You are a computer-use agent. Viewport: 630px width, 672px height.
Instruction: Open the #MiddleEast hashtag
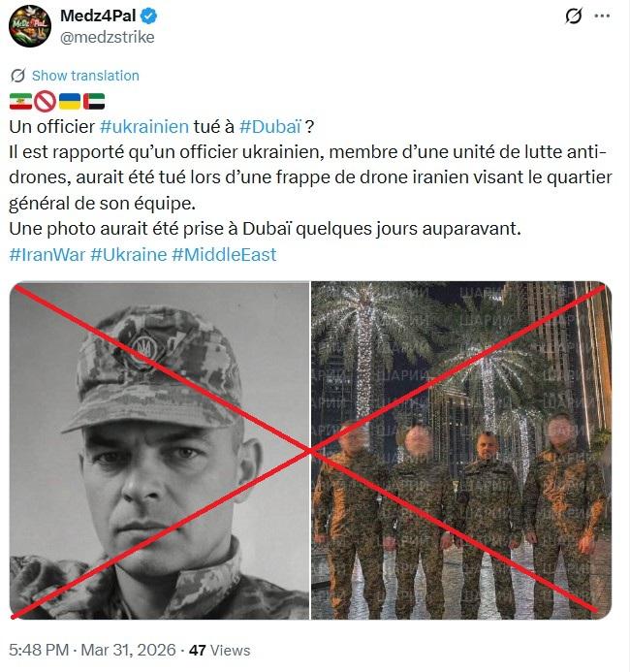pyautogui.click(x=224, y=255)
